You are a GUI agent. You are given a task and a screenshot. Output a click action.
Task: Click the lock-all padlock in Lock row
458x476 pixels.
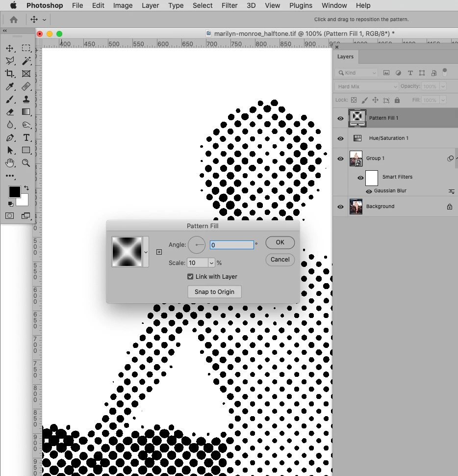point(397,100)
